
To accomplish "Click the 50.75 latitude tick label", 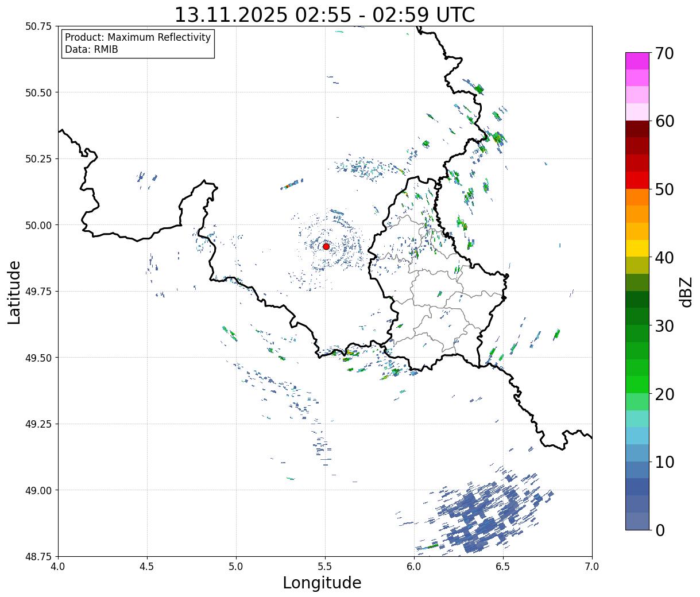I will 38,26.
